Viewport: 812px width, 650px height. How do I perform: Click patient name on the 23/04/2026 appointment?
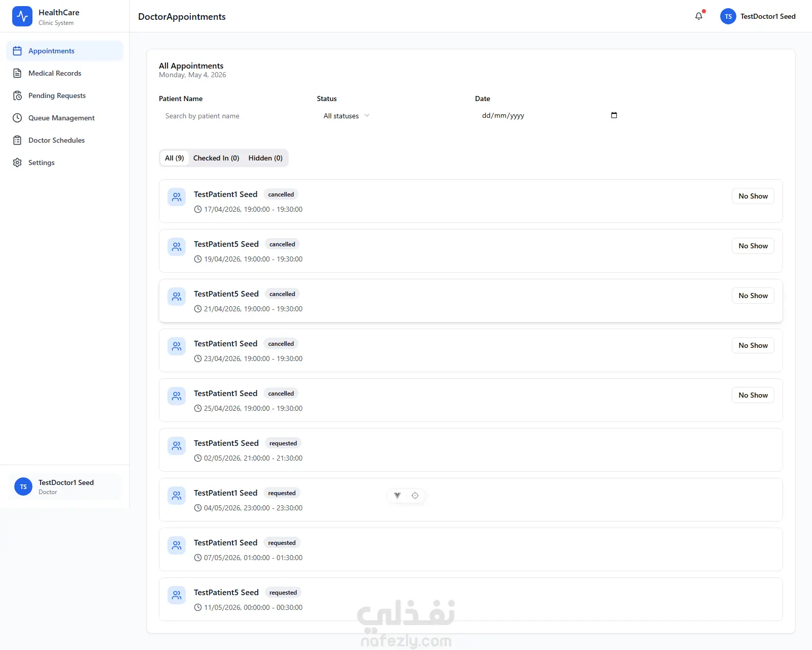(226, 344)
